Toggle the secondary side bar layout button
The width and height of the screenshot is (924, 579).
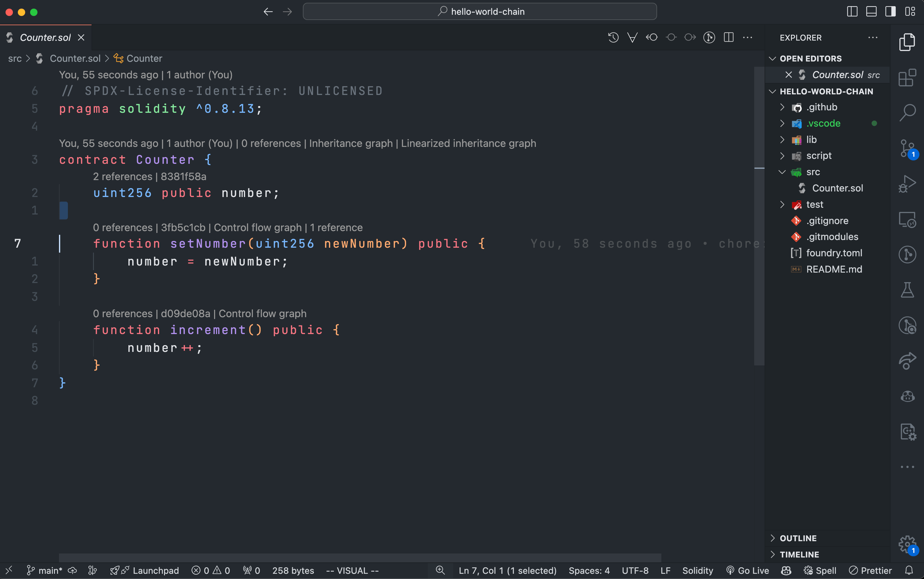890,11
